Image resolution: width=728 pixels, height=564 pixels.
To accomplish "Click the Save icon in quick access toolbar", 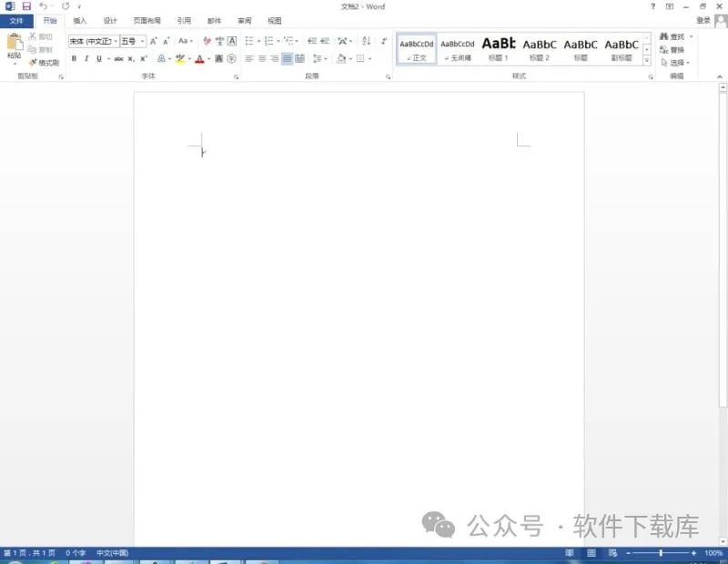I will tap(26, 6).
